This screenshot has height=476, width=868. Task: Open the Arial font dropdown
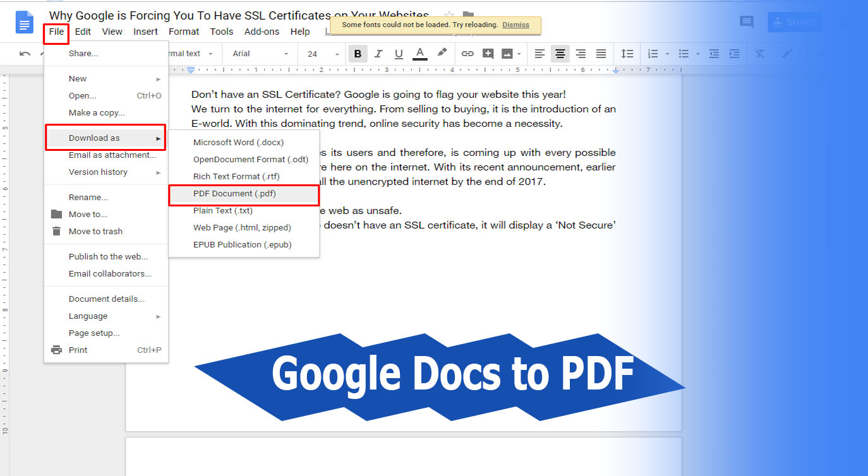tap(260, 54)
